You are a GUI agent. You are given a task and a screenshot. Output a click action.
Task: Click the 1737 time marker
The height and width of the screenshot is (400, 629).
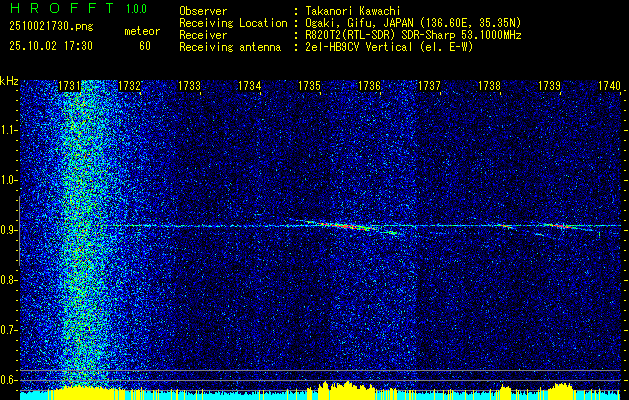429,86
